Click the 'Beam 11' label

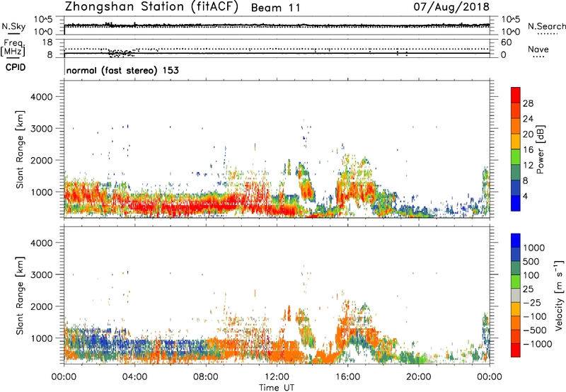[276, 8]
